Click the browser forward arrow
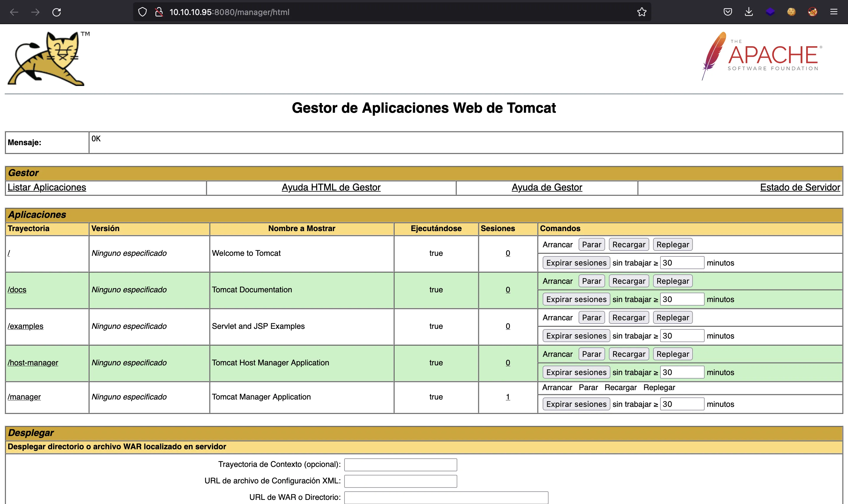This screenshot has height=504, width=848. coord(35,12)
